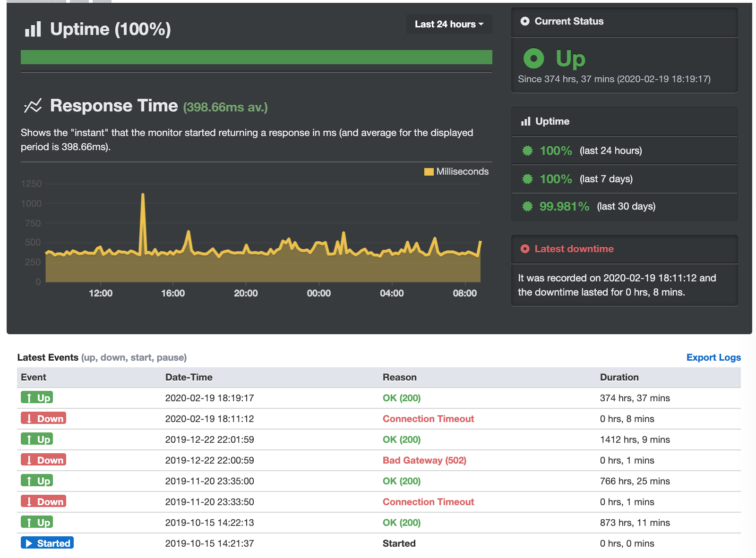Click the Duration column header
The image size is (756, 558).
(x=619, y=377)
